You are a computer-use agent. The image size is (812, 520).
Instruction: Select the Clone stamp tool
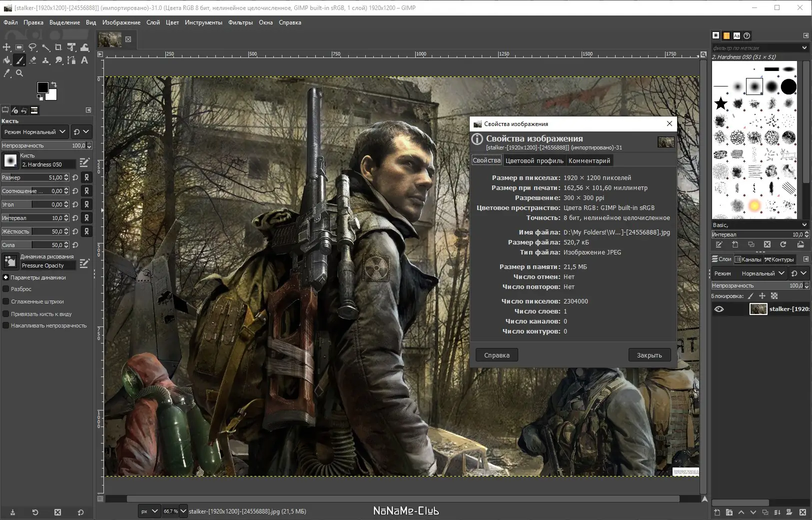point(46,60)
